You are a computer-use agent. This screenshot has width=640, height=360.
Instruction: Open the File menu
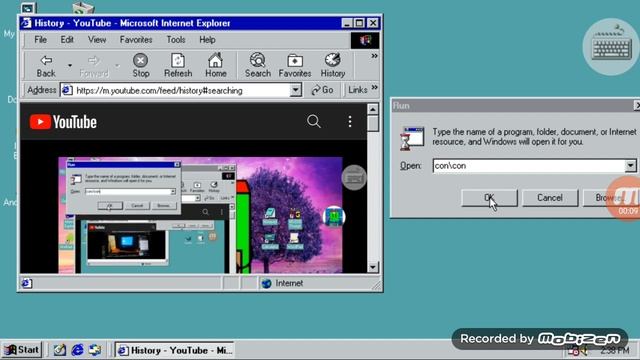tap(40, 40)
